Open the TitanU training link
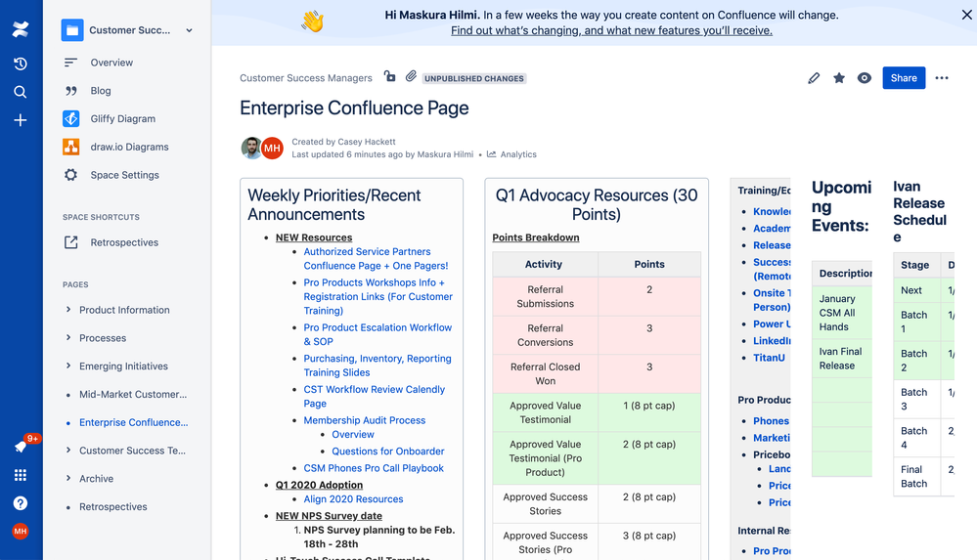The width and height of the screenshot is (977, 560). click(x=769, y=358)
